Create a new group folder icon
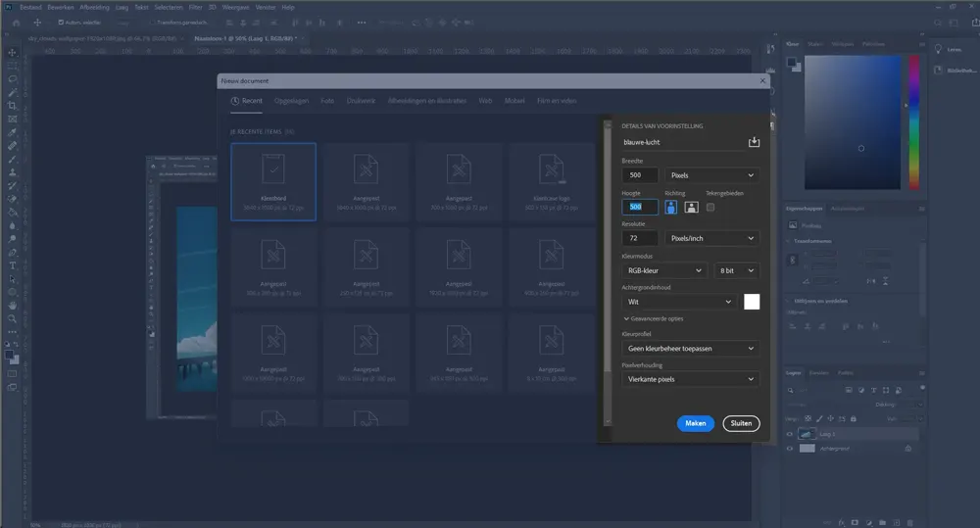Screen dimensions: 980x528 pyautogui.click(x=883, y=522)
